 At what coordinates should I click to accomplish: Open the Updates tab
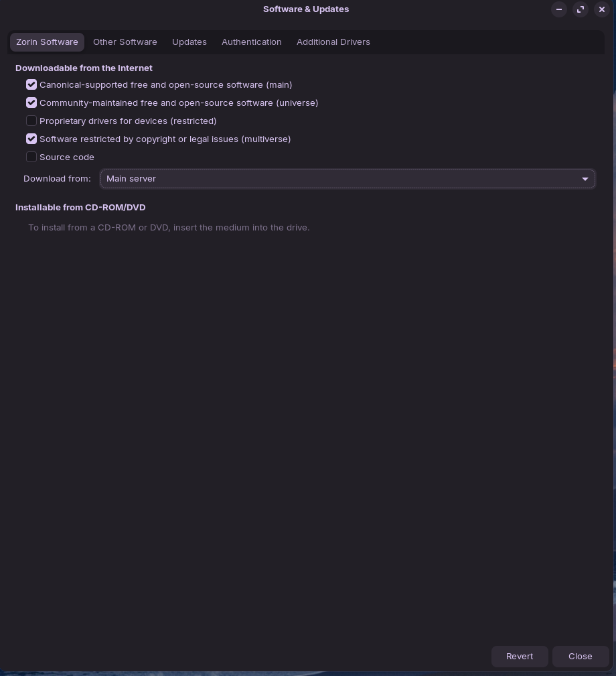[x=189, y=42]
